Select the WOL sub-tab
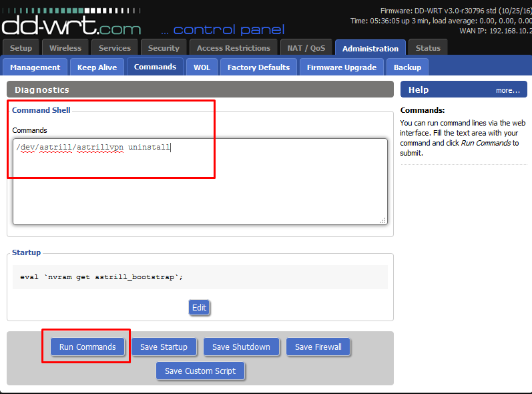532x394 pixels. click(202, 67)
